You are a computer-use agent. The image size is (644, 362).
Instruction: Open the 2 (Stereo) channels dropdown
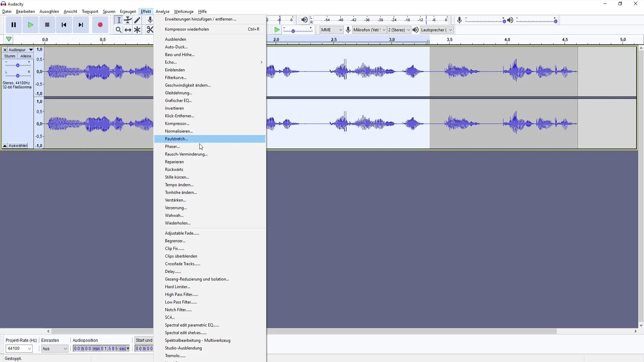[x=399, y=30]
